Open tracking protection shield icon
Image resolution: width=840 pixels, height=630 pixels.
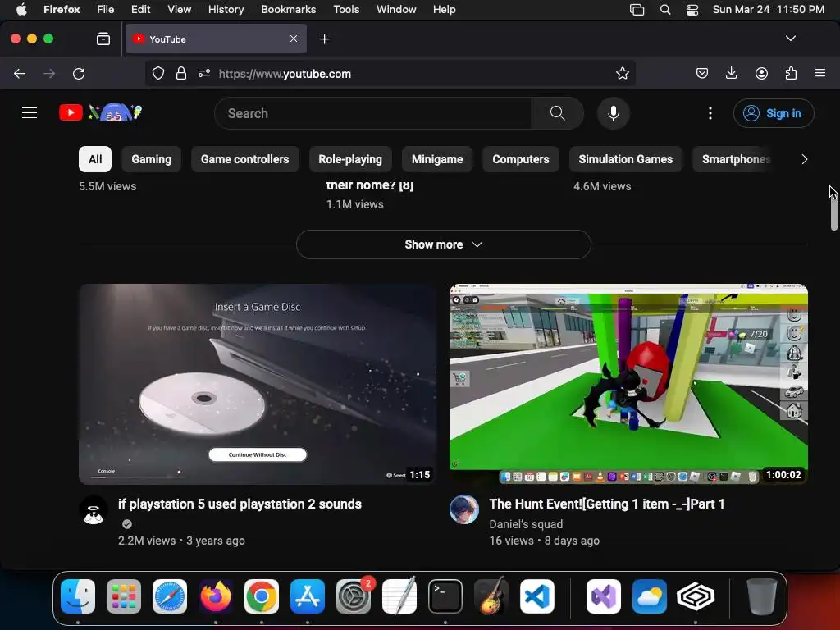coord(158,73)
